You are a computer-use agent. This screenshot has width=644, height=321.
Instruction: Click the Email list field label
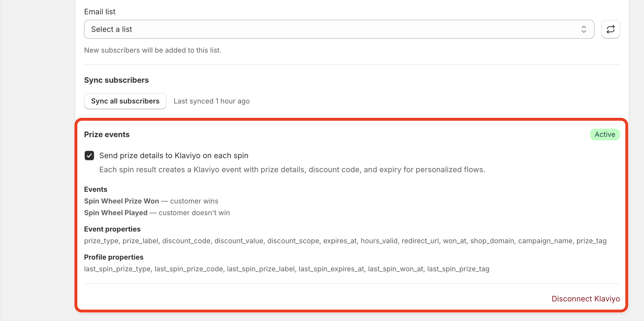(x=100, y=12)
